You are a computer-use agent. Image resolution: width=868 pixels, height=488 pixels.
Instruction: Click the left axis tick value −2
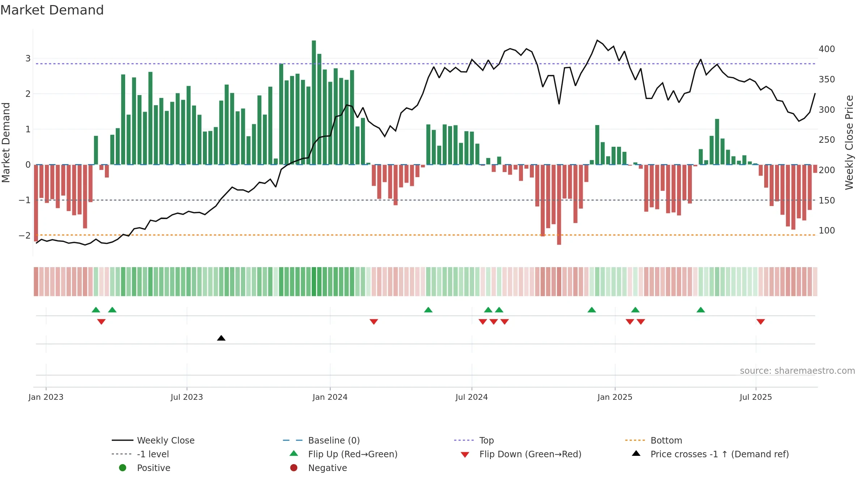(25, 235)
